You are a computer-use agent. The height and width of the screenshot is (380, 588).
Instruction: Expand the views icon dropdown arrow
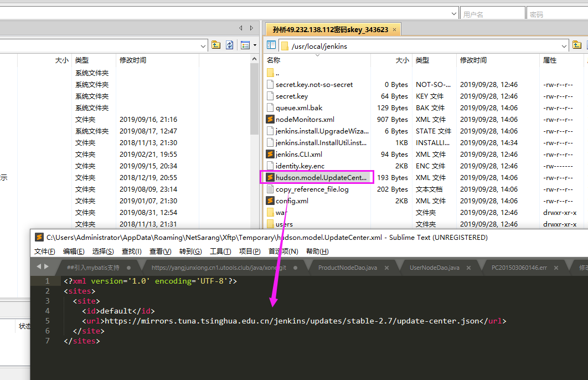pos(255,45)
